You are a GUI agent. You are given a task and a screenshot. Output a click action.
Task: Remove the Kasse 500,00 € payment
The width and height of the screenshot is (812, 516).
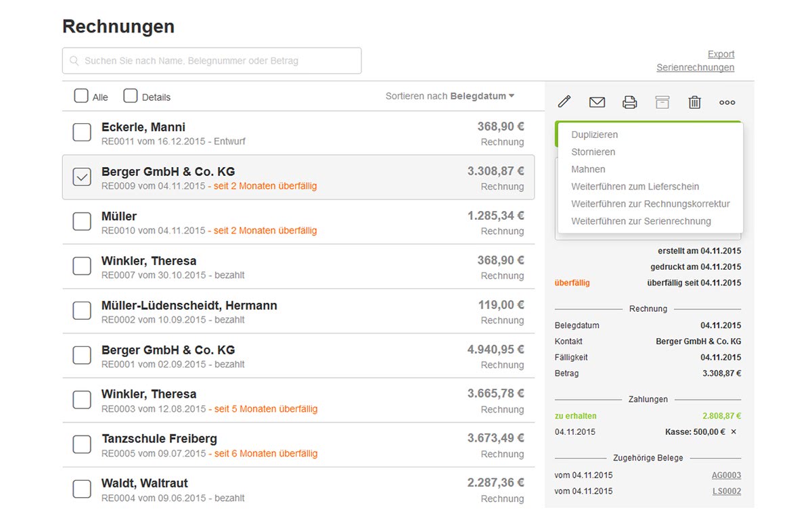click(x=734, y=431)
